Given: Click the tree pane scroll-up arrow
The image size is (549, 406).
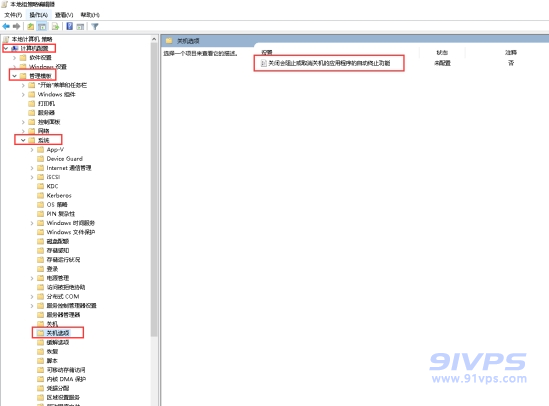Looking at the screenshot, I should tap(154, 39).
